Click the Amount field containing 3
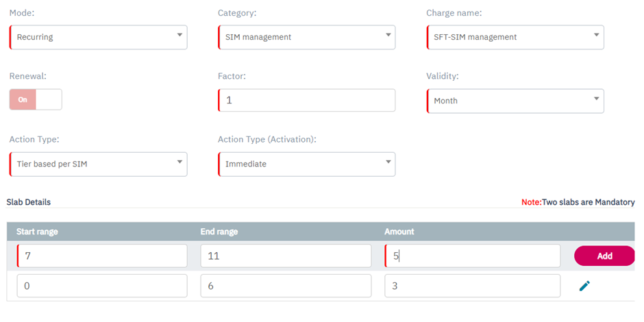The width and height of the screenshot is (644, 322). tap(473, 286)
